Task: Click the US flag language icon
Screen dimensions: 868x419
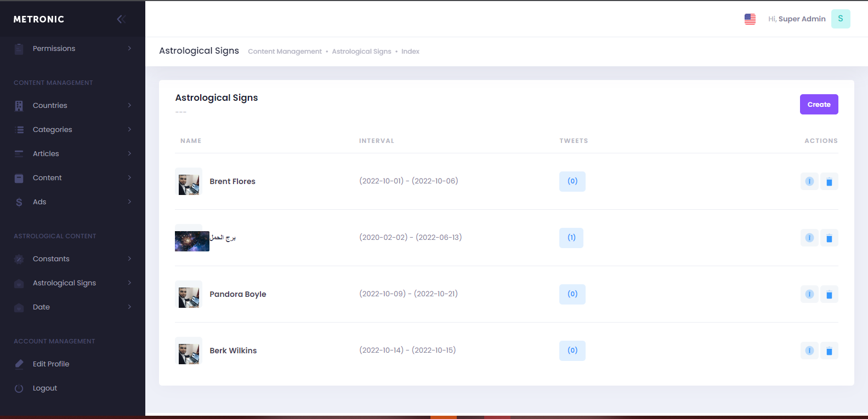Action: coord(750,19)
